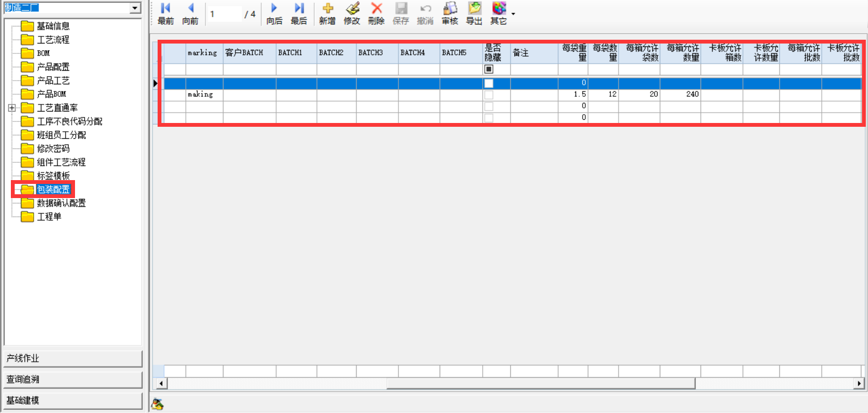Open the 产品BOM tree item
The image size is (868, 413).
pos(51,94)
